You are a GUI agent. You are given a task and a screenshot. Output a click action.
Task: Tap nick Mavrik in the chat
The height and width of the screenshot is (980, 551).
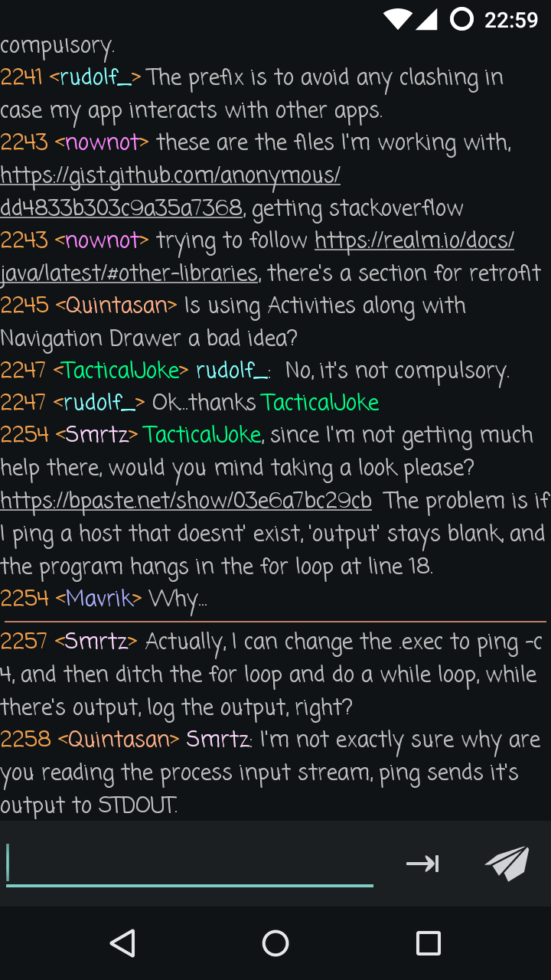pos(99,598)
